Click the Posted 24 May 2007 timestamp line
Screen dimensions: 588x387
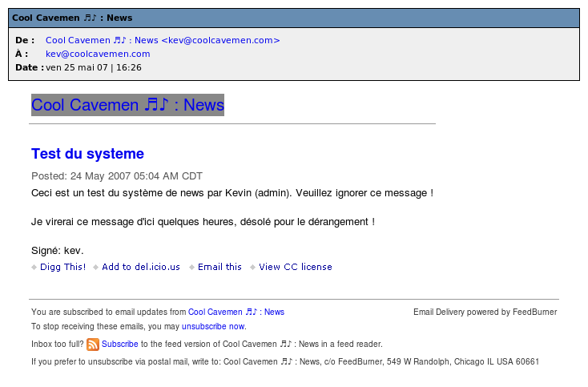tap(117, 176)
